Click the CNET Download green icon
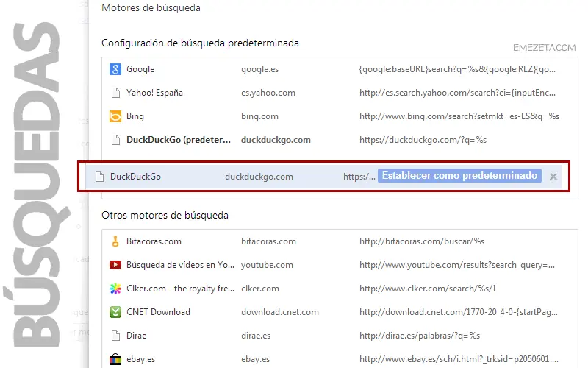588x368 pixels. [115, 312]
